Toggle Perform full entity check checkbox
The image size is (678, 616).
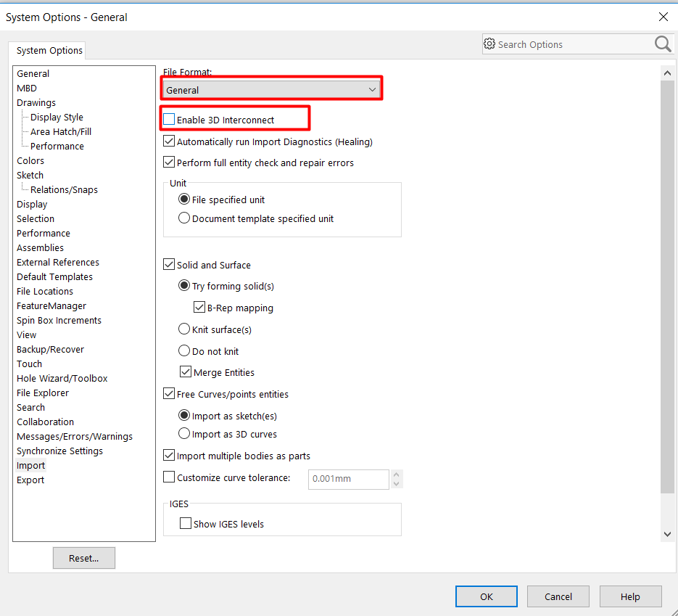169,163
